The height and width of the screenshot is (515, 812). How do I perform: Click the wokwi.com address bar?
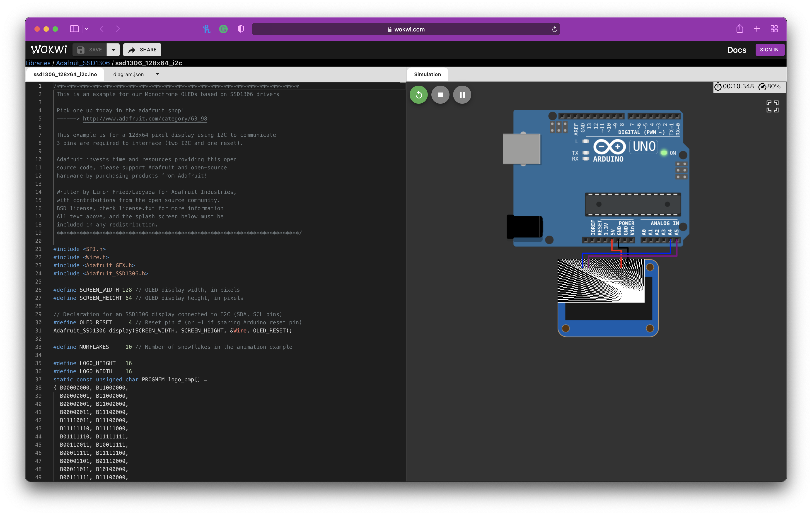(406, 29)
